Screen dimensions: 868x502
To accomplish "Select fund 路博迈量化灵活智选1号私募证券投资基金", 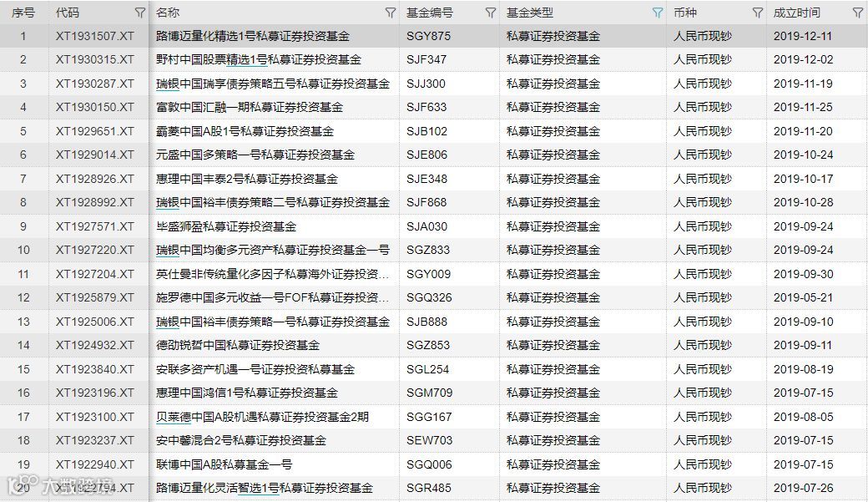I will point(264,488).
